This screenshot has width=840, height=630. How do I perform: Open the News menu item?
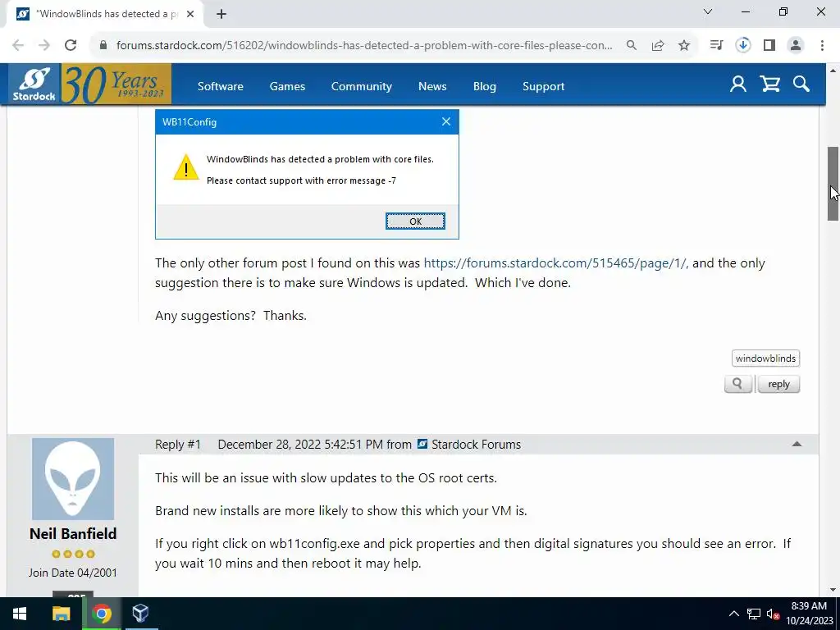[x=432, y=86]
